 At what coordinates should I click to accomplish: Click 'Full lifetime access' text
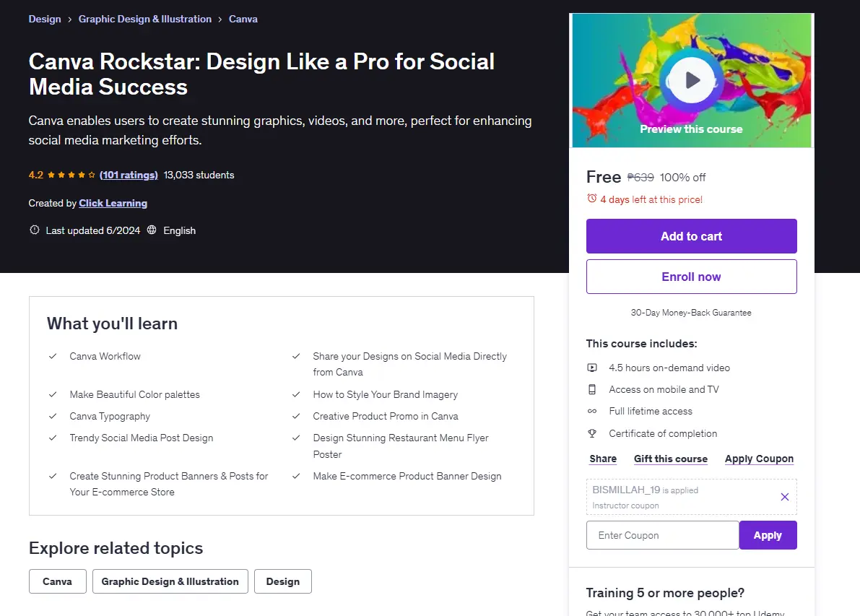(x=651, y=412)
